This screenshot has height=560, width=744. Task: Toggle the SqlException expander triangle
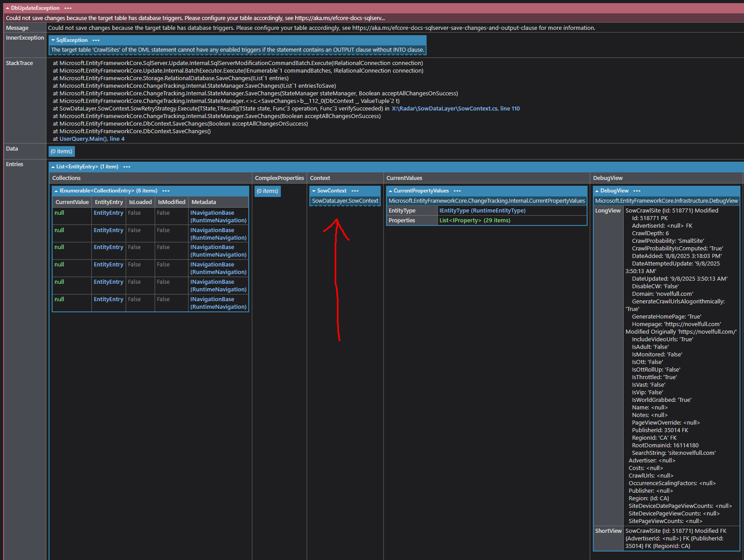53,40
